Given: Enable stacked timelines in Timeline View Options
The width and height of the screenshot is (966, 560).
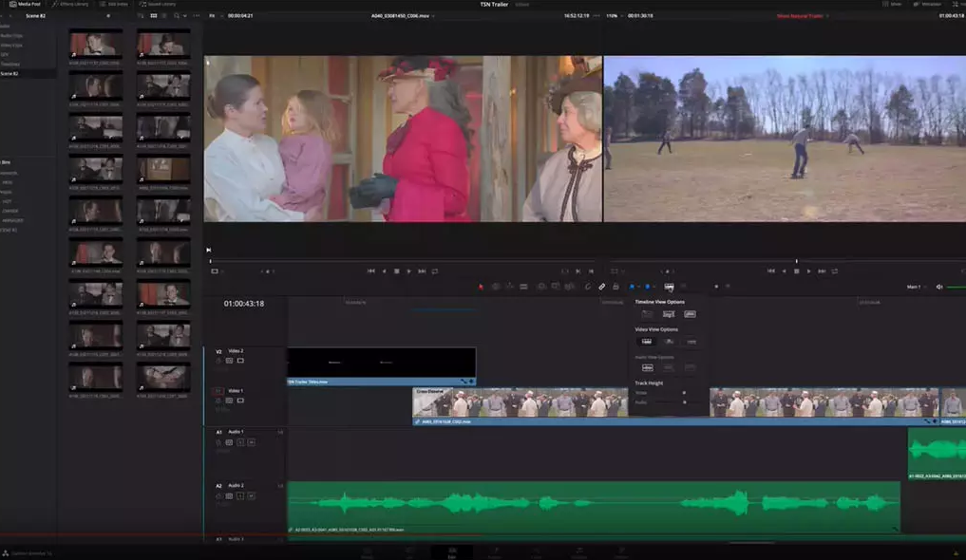Looking at the screenshot, I should pyautogui.click(x=647, y=314).
